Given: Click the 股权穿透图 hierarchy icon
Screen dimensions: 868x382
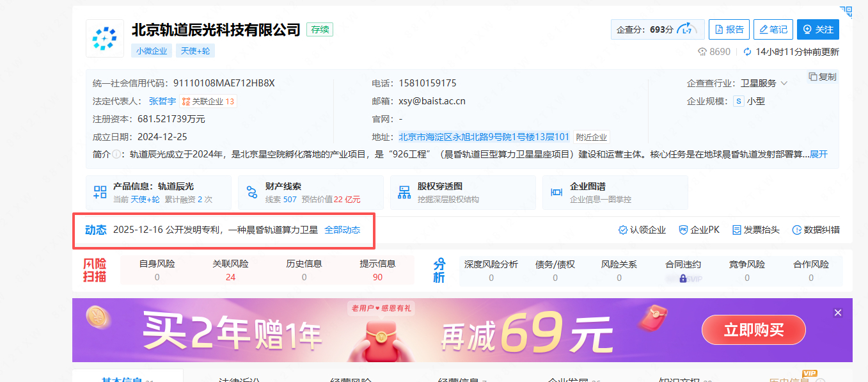Looking at the screenshot, I should tap(404, 193).
